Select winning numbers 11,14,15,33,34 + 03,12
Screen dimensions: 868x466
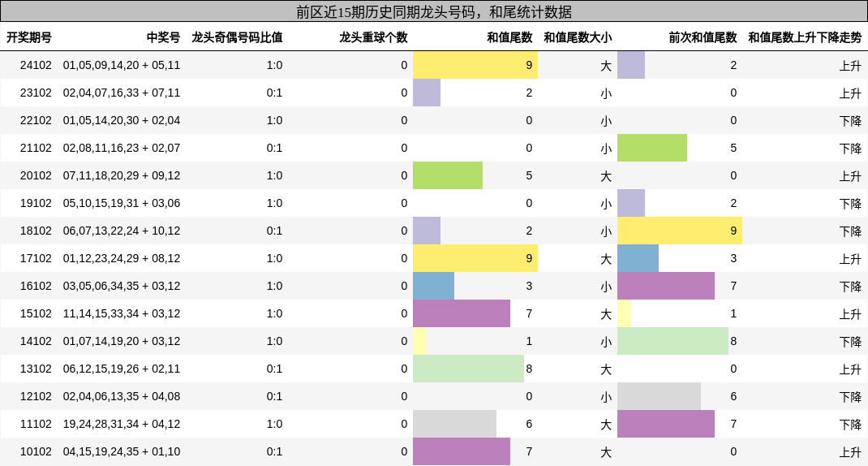(x=121, y=313)
